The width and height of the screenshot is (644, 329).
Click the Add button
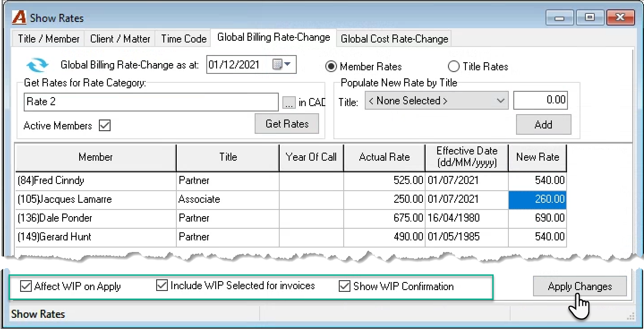[x=543, y=124]
